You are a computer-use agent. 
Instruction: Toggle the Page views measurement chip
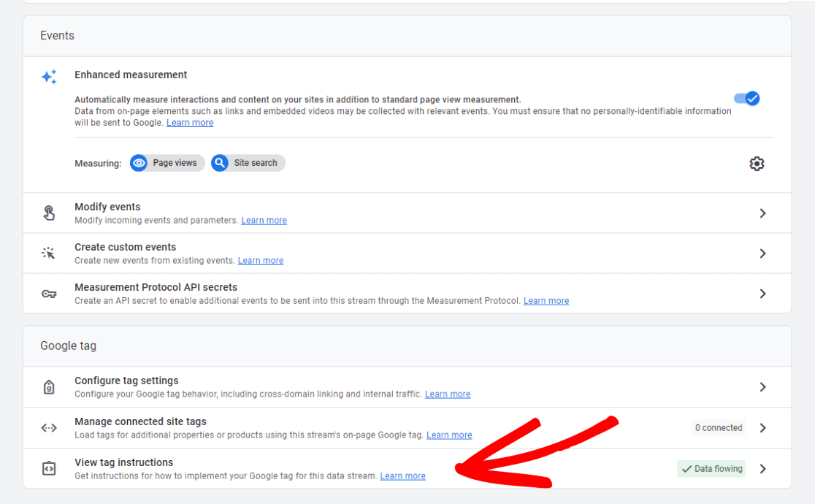coord(167,163)
